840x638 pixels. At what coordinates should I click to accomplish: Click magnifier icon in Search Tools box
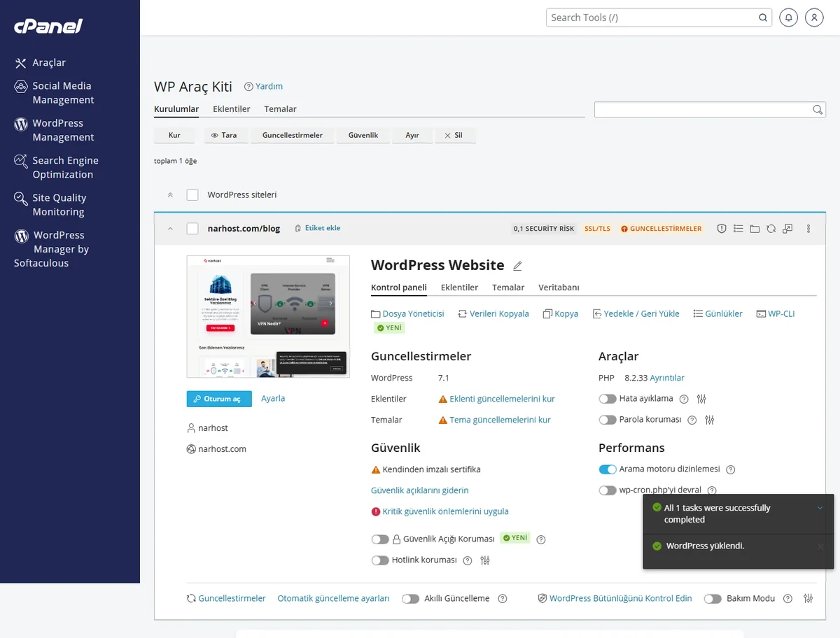click(763, 17)
